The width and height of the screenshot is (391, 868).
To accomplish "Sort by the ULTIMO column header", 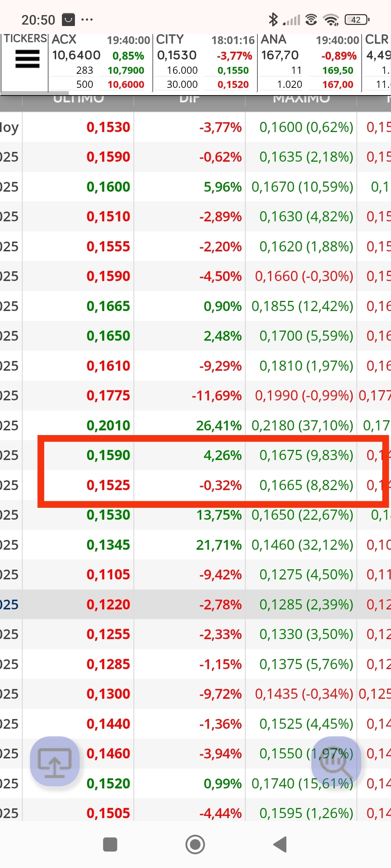I will click(78, 100).
